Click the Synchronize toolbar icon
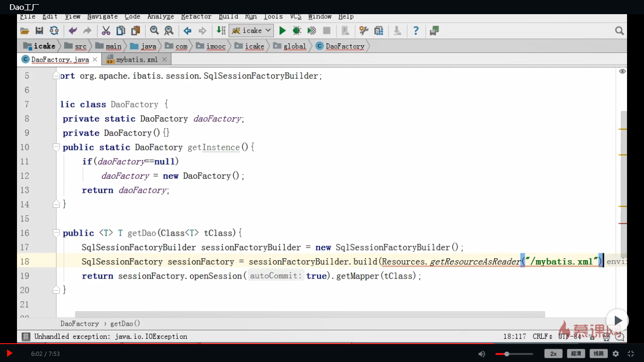This screenshot has height=362, width=644. pyautogui.click(x=54, y=31)
